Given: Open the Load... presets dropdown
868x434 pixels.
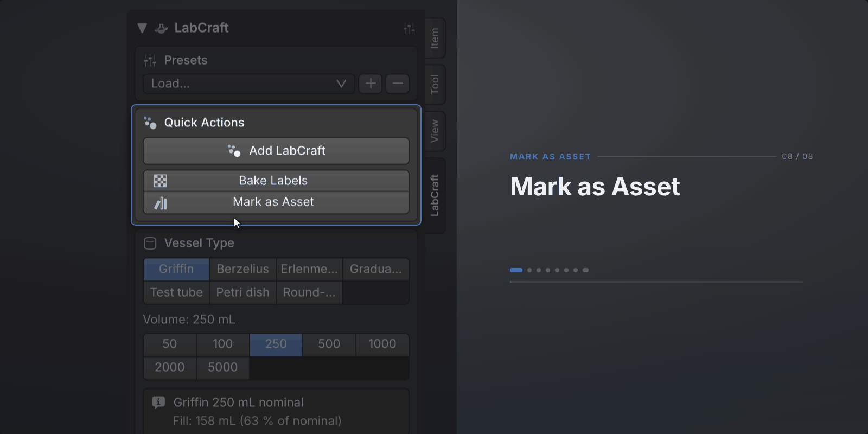Looking at the screenshot, I should pos(249,84).
